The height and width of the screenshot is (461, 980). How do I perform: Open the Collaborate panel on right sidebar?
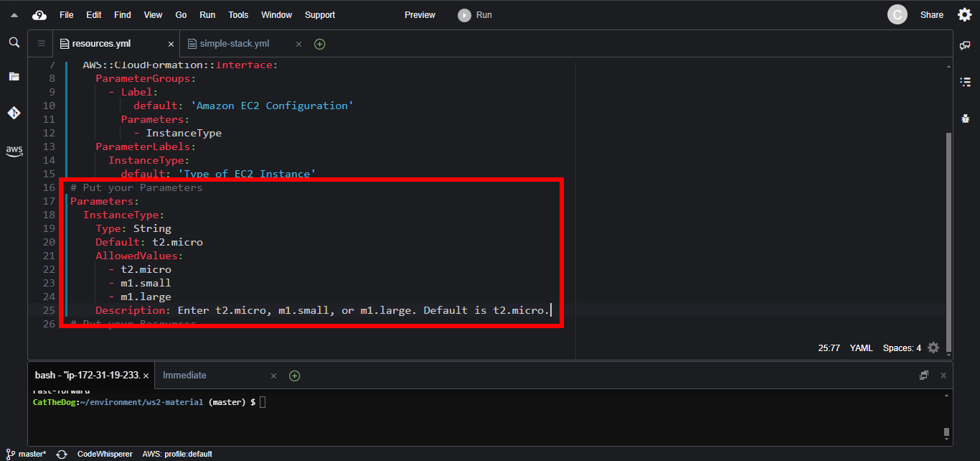coord(965,45)
